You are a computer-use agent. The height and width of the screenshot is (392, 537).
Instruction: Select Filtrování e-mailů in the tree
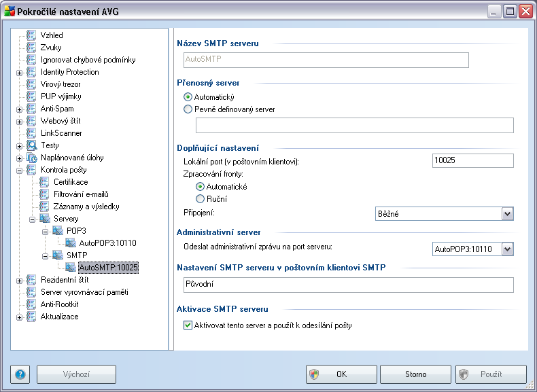(x=81, y=194)
